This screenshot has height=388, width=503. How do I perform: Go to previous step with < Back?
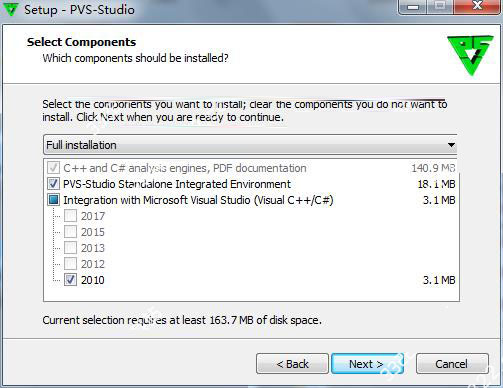coord(292,364)
